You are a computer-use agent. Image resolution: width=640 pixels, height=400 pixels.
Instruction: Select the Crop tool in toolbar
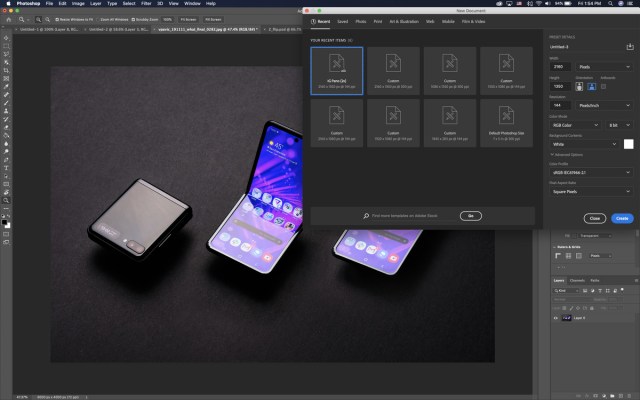pyautogui.click(x=6, y=71)
